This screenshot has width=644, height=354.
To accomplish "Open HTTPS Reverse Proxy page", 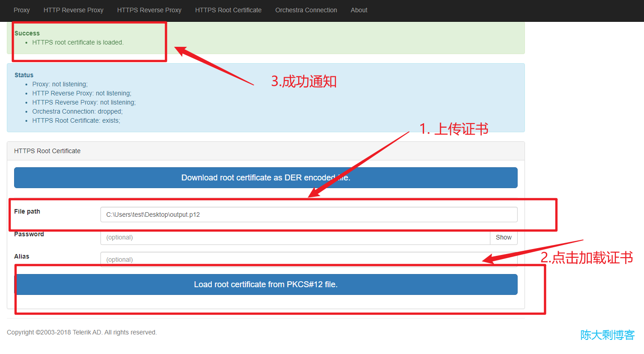I will tap(149, 10).
